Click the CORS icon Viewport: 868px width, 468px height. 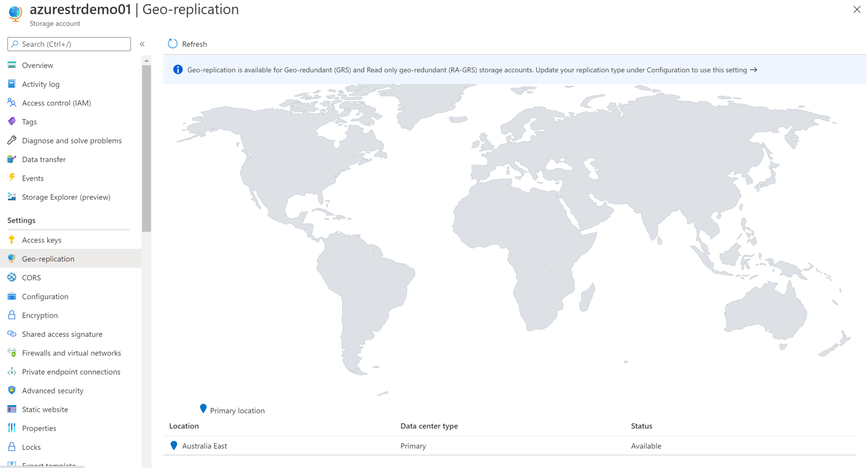[12, 277]
